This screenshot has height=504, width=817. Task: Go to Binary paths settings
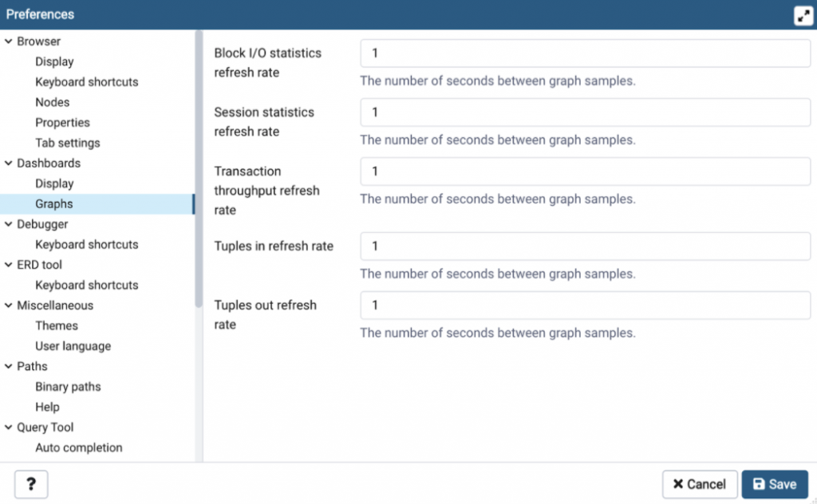click(68, 387)
